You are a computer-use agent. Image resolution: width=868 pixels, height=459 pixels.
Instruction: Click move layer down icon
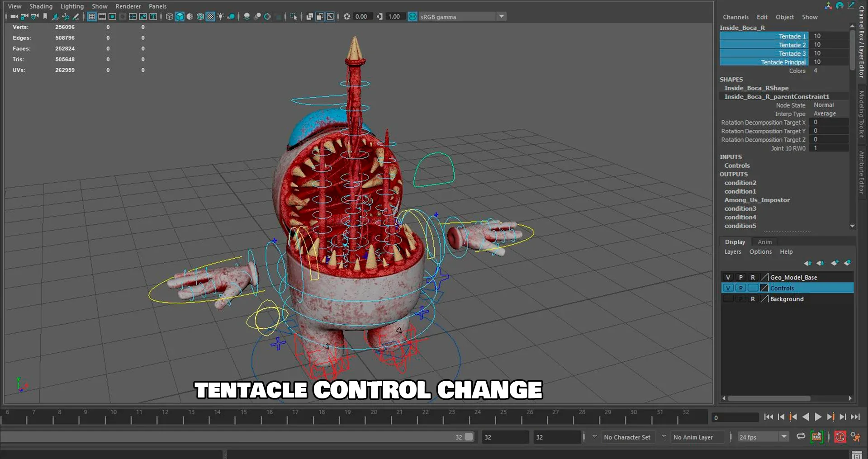point(820,263)
